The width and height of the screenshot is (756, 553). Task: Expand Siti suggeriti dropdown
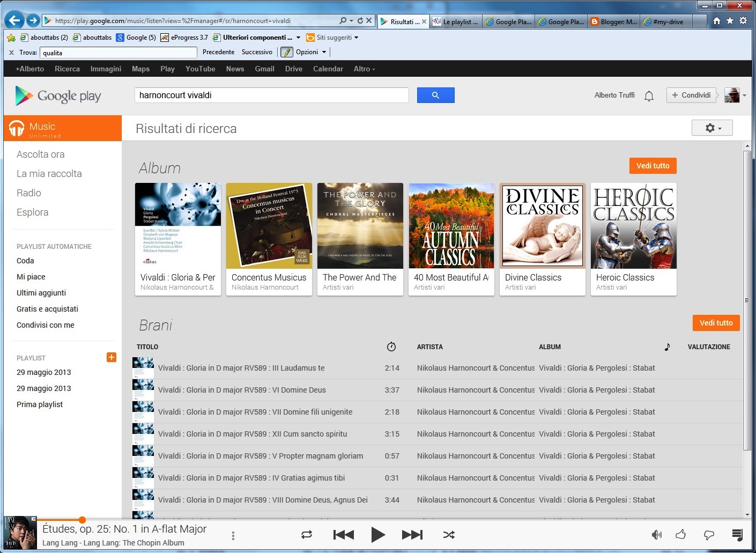pos(356,38)
